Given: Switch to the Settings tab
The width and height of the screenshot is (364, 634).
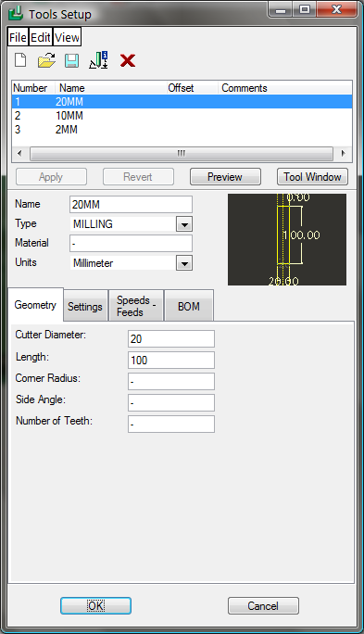Looking at the screenshot, I should tap(85, 307).
